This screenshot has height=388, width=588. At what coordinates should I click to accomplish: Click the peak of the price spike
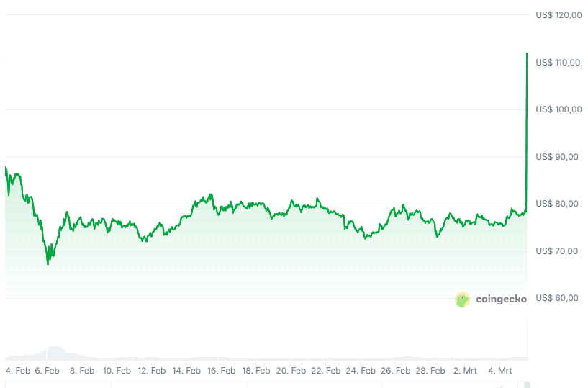click(527, 54)
